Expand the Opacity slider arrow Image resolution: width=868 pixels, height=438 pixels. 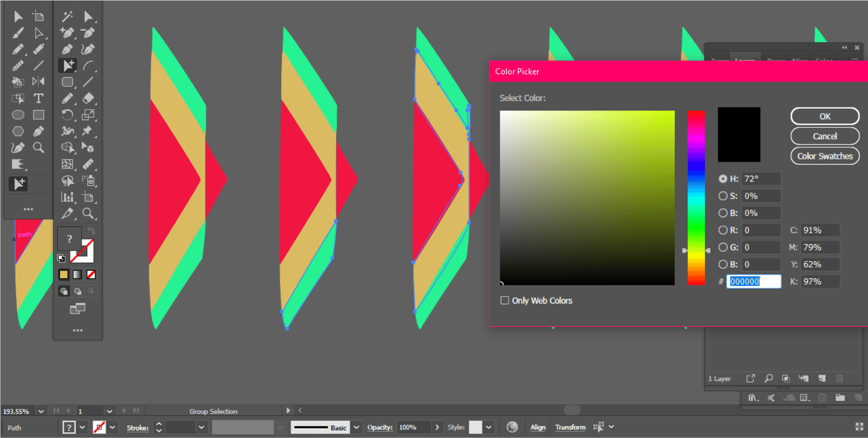click(x=437, y=428)
